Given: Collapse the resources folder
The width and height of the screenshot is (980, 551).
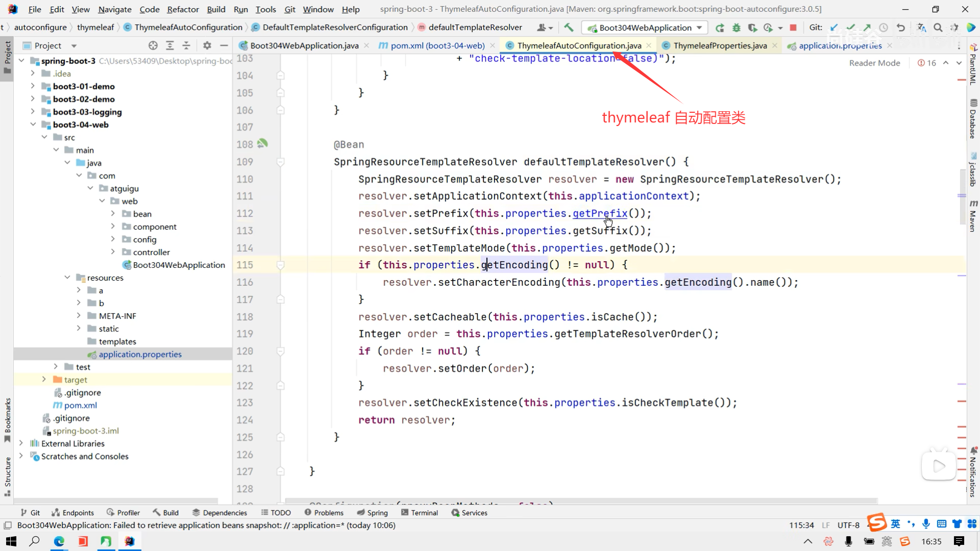Looking at the screenshot, I should [67, 278].
